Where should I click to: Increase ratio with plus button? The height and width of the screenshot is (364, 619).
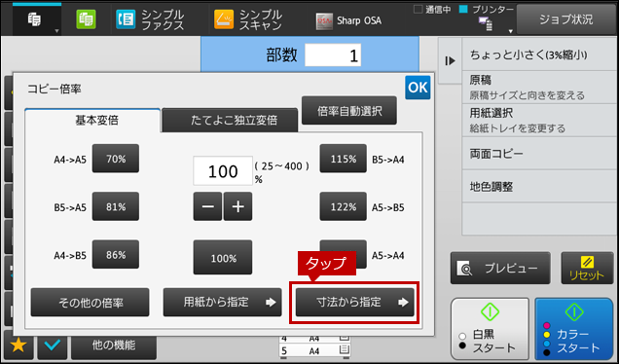coord(237,206)
